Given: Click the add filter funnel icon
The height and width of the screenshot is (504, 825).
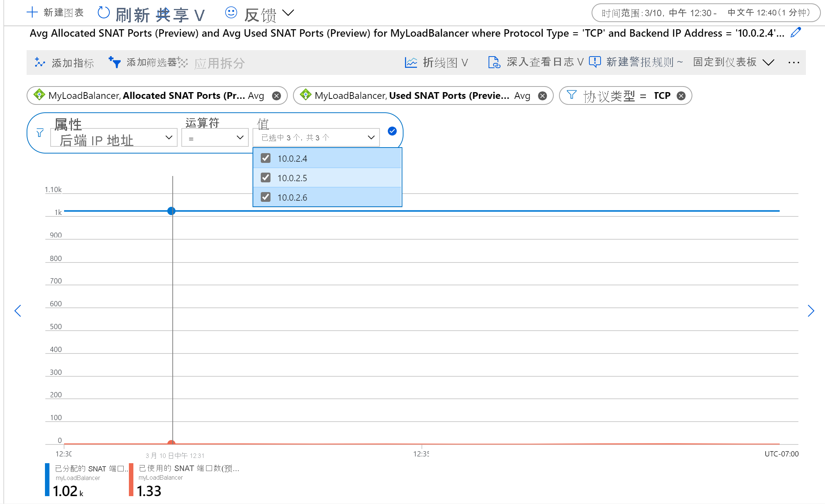Looking at the screenshot, I should click(x=115, y=62).
